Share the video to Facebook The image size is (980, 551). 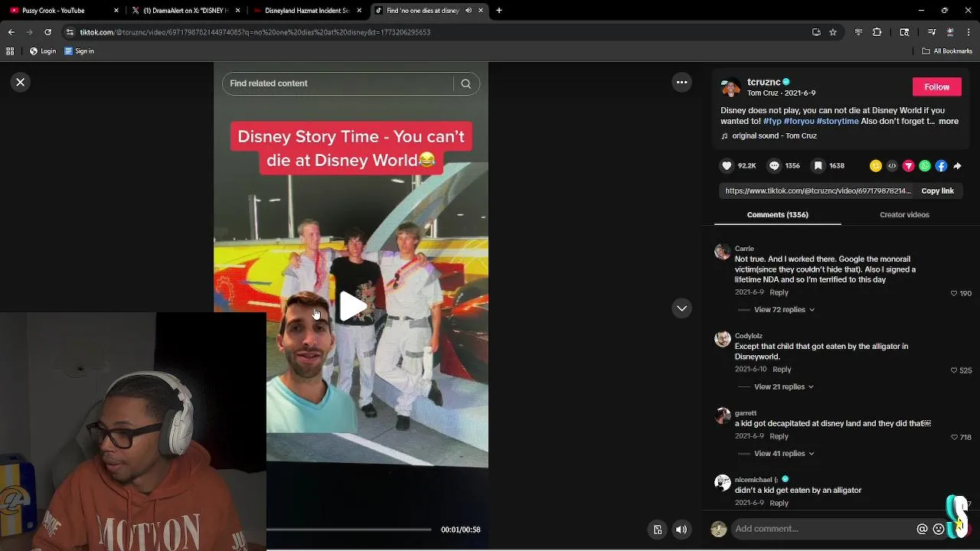click(x=941, y=165)
